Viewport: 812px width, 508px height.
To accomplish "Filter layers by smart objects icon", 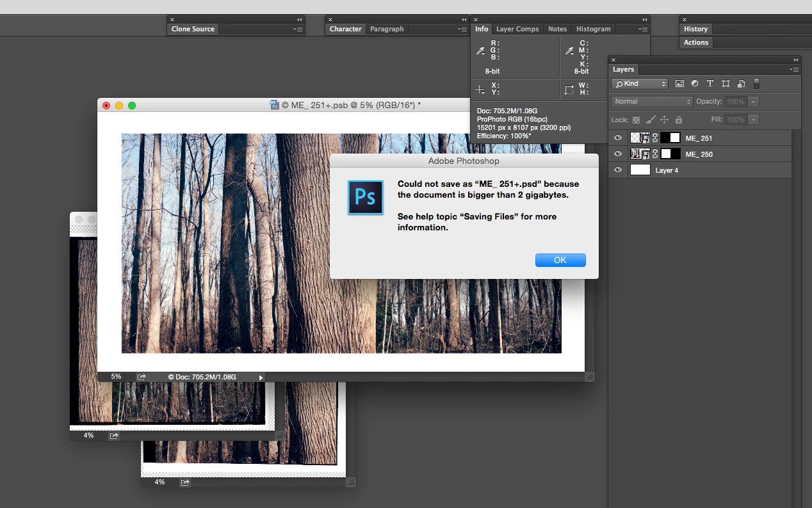I will click(x=741, y=84).
